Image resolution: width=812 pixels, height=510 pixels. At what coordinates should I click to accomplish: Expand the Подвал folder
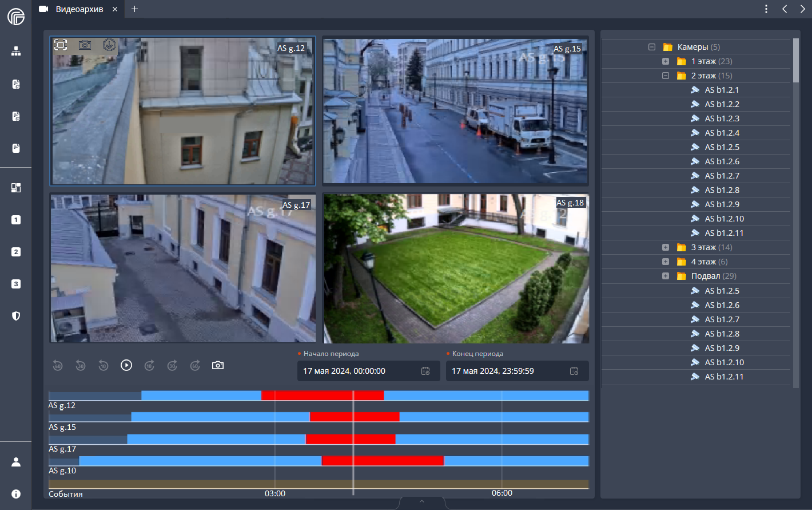click(x=666, y=276)
